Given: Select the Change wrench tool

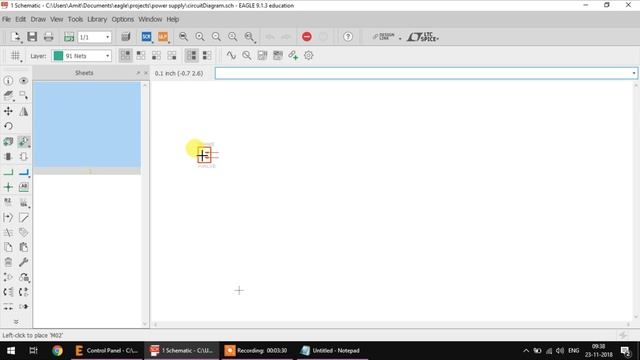Looking at the screenshot, I should click(24, 262).
